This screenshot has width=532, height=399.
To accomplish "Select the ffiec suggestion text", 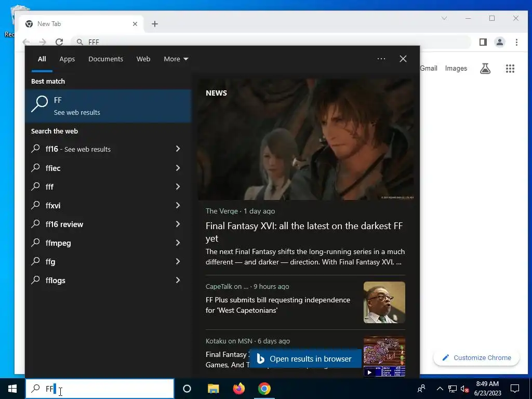I will click(53, 168).
